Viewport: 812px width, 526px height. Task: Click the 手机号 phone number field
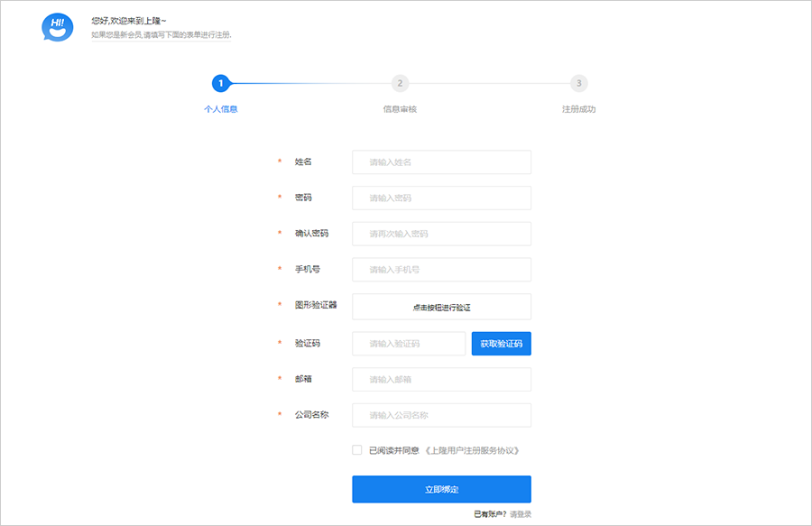(x=441, y=270)
